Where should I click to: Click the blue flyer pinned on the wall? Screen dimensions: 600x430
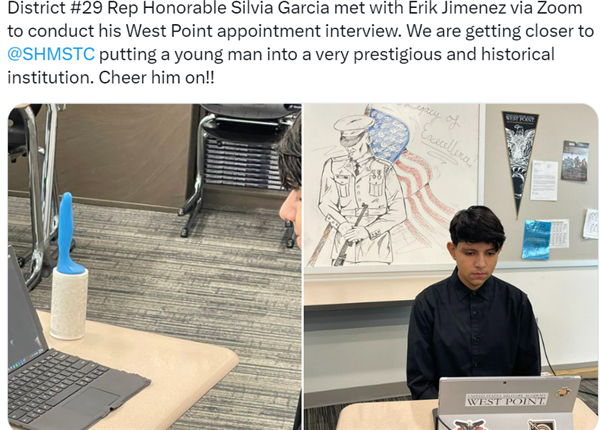tap(536, 240)
